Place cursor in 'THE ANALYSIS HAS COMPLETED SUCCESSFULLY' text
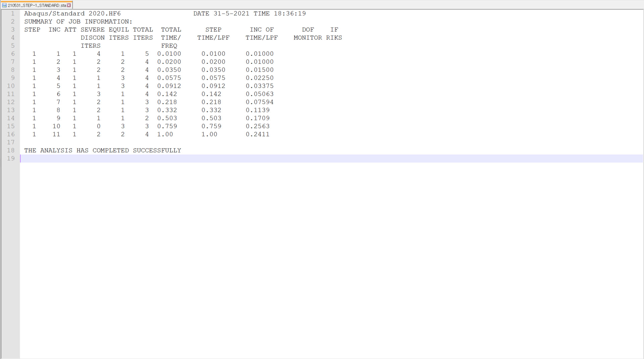Viewport: 644px width, 359px height. pyautogui.click(x=103, y=150)
